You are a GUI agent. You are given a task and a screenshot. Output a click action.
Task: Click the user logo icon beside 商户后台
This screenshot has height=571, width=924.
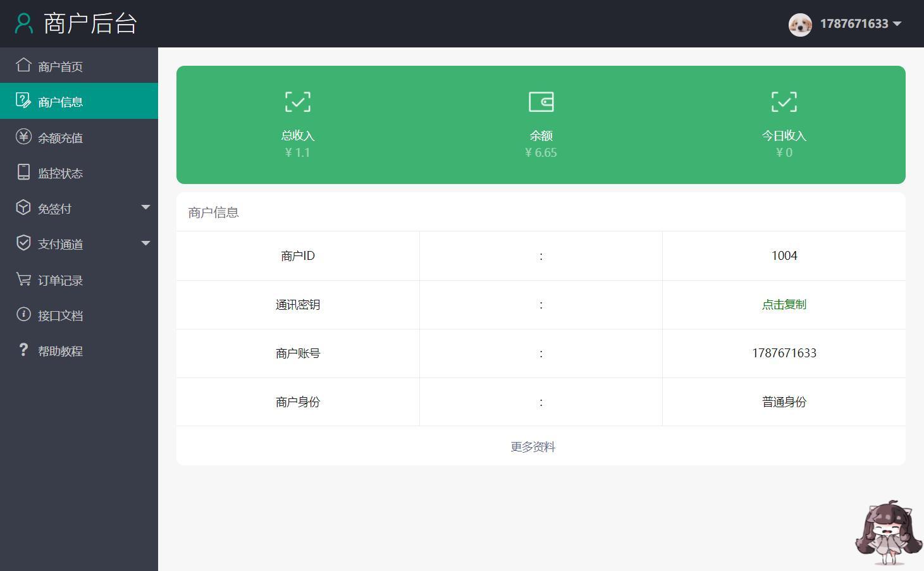[x=24, y=23]
